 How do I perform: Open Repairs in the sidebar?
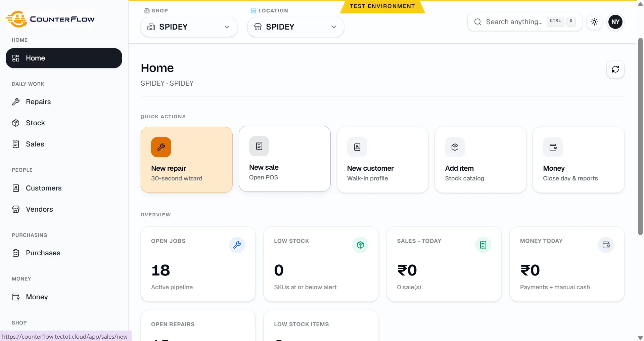click(64, 102)
